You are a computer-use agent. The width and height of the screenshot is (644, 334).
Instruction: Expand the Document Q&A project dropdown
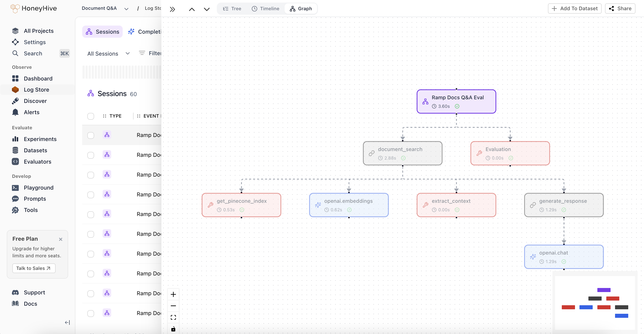pos(126,9)
